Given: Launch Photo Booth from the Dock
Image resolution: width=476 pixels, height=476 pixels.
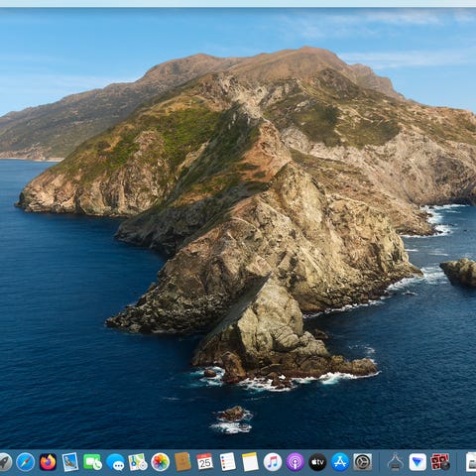Looking at the screenshot, I should tap(440, 462).
